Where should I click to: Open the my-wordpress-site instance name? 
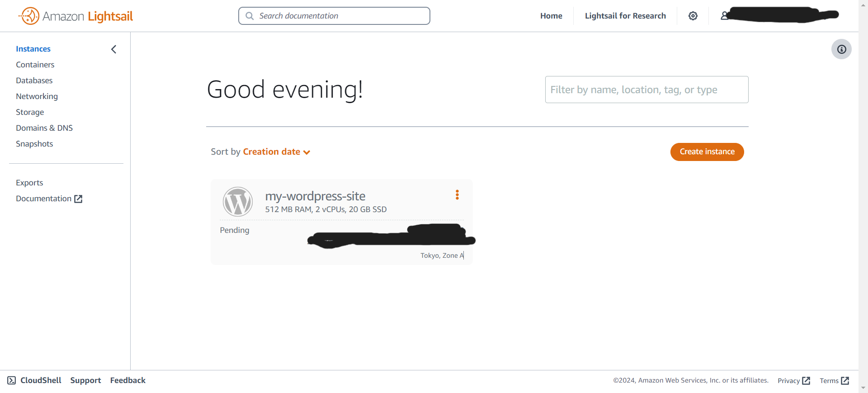tap(315, 196)
